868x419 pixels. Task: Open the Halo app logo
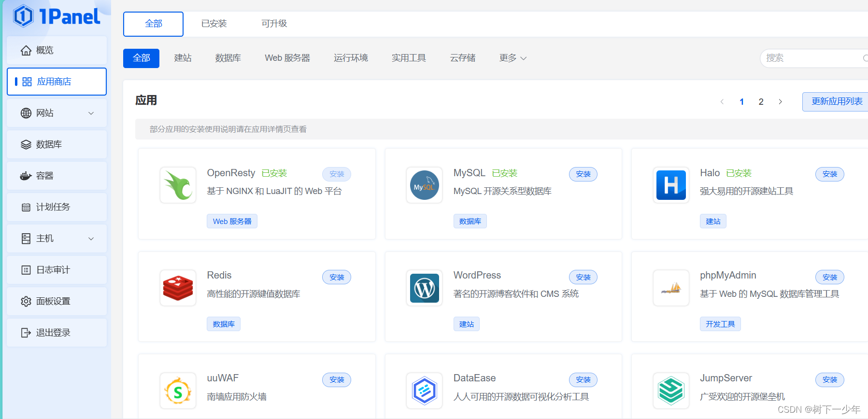tap(671, 185)
